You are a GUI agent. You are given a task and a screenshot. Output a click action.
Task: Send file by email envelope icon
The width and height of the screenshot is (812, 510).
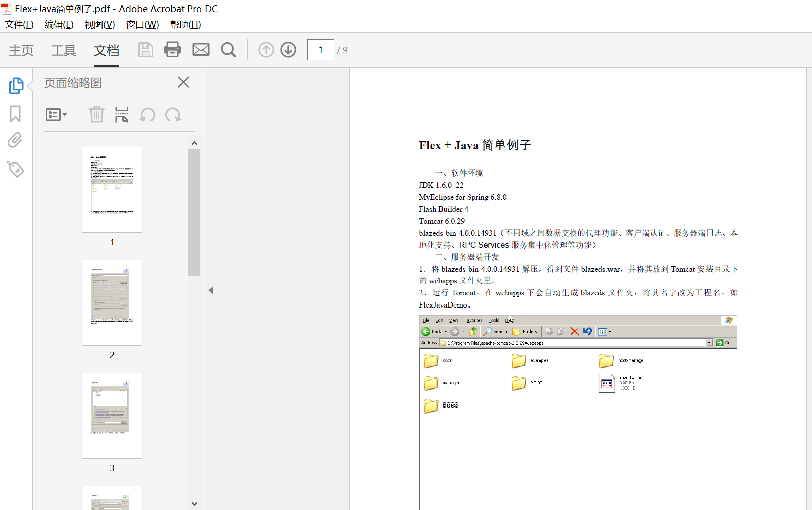click(x=201, y=50)
